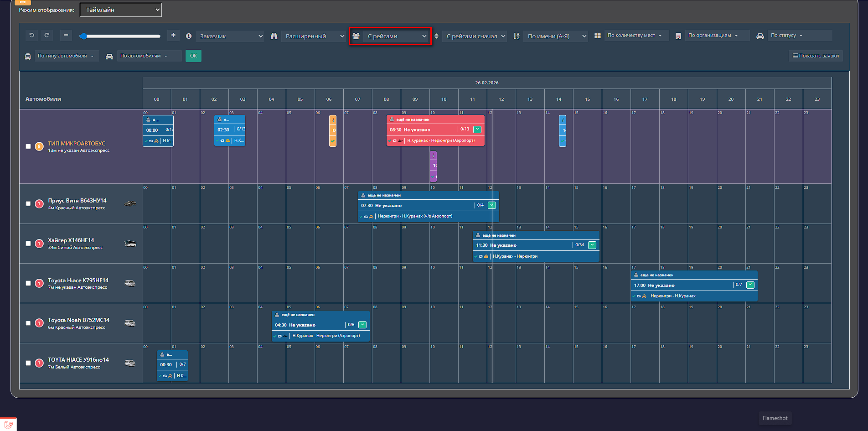Click the timeline zoom slider handle
Image resolution: width=868 pixels, height=431 pixels.
83,36
